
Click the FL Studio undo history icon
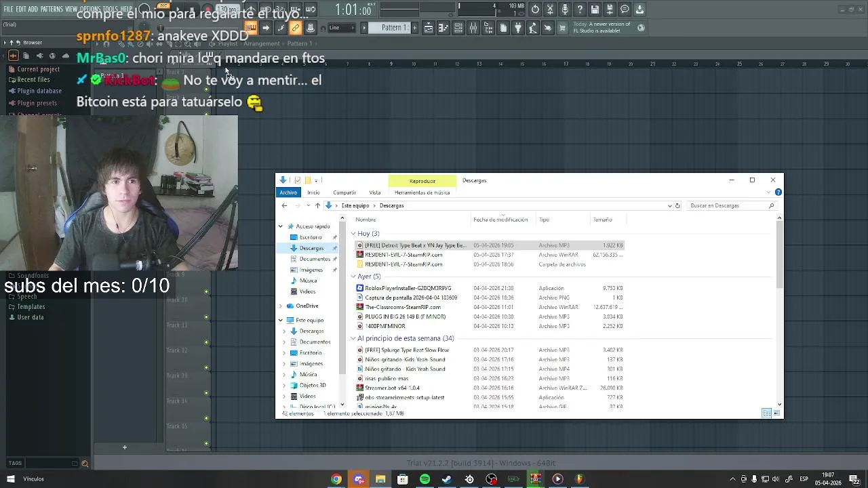coord(535,9)
